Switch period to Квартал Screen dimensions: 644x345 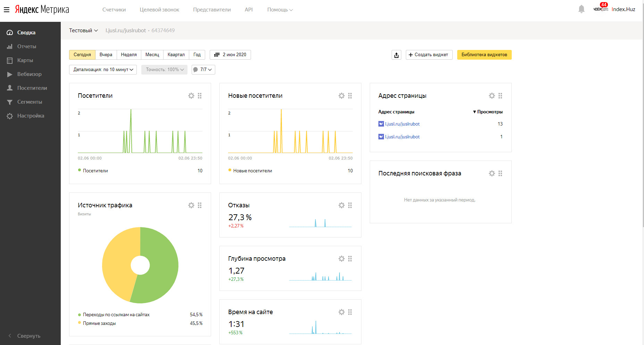pos(176,55)
